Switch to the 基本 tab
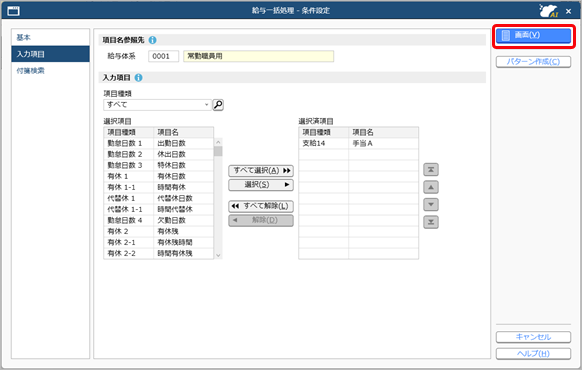The width and height of the screenshot is (582, 370). click(x=50, y=37)
